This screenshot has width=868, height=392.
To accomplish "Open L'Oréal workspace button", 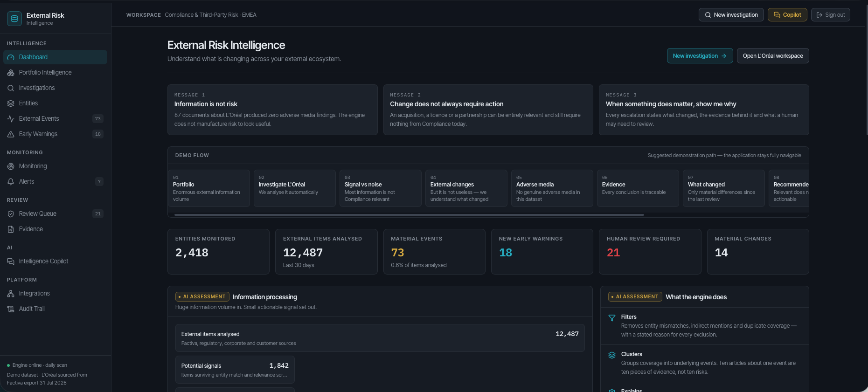I will click(773, 56).
